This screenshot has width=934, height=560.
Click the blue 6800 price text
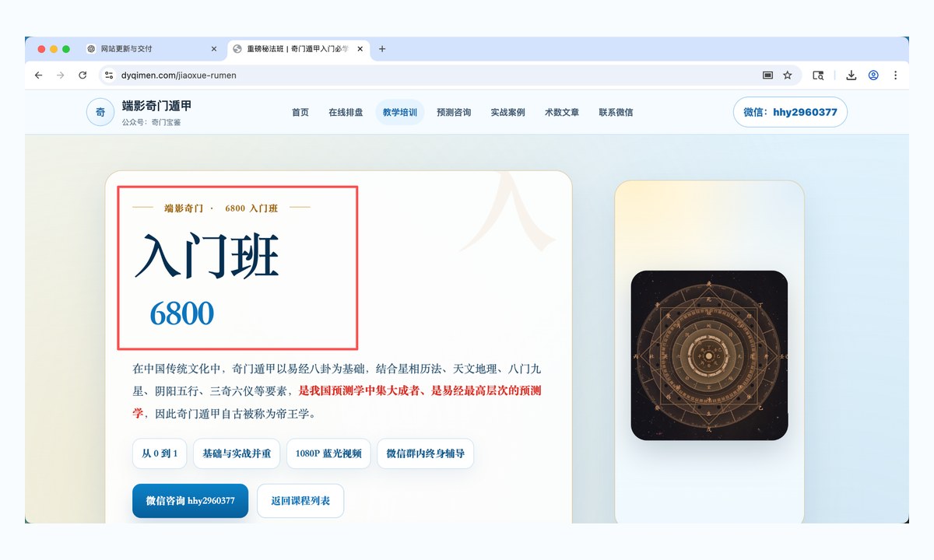181,313
